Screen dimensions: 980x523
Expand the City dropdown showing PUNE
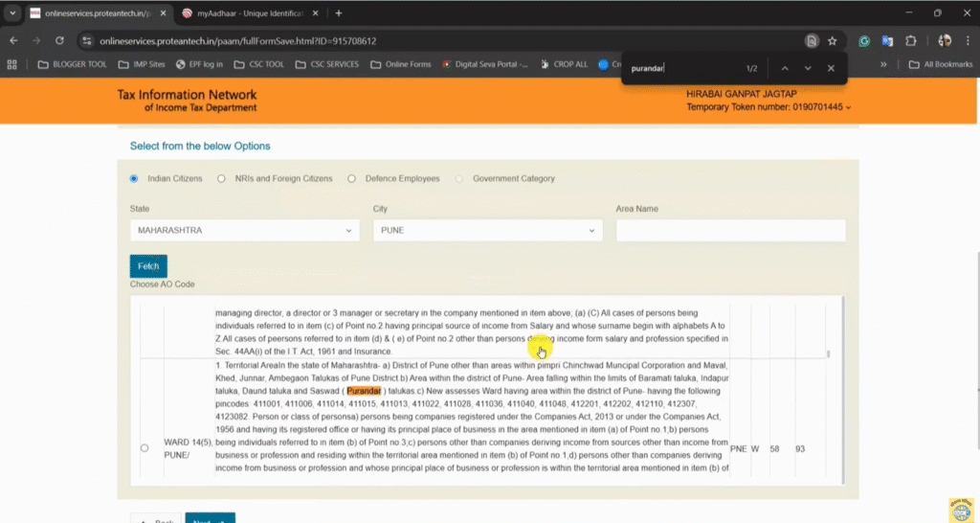tap(487, 231)
